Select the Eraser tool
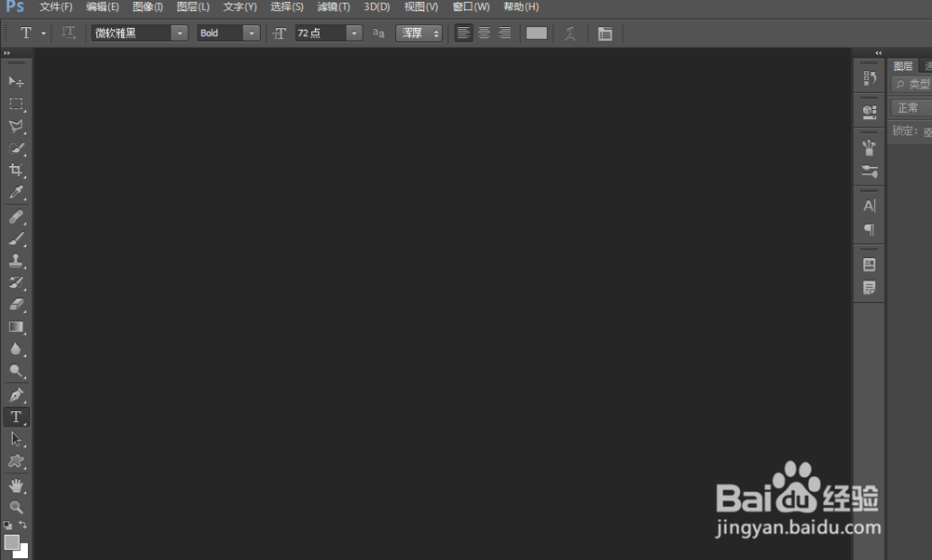The width and height of the screenshot is (932, 560). (x=16, y=305)
